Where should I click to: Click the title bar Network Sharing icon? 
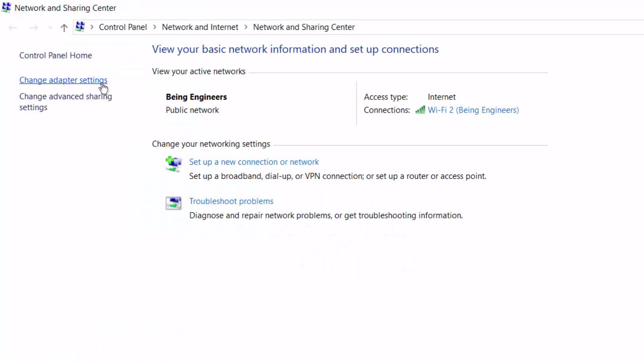pos(6,7)
